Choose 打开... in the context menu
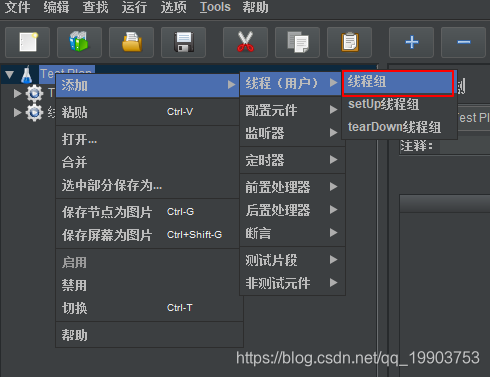The height and width of the screenshot is (377, 490). coord(147,139)
